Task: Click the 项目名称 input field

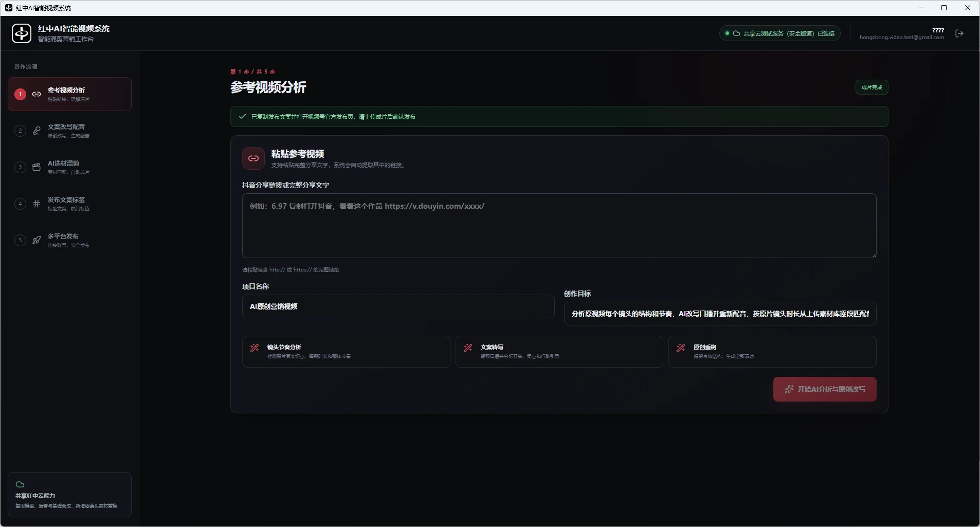Action: click(x=398, y=306)
